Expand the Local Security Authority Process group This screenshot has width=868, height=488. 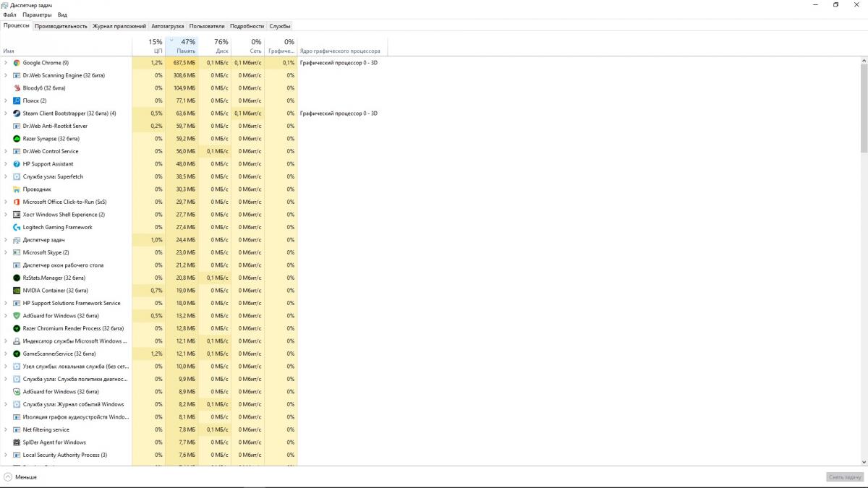click(6, 455)
